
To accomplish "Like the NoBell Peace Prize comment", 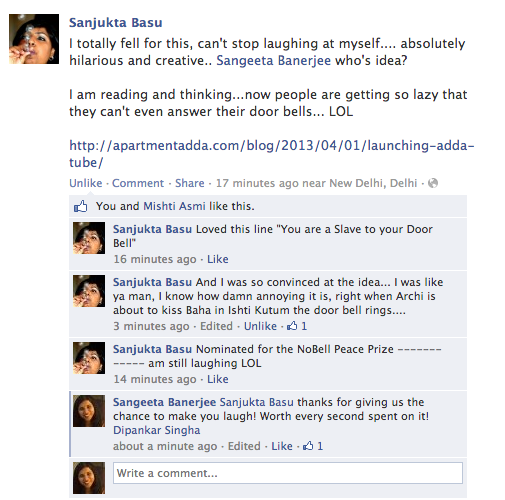I will click(x=218, y=379).
